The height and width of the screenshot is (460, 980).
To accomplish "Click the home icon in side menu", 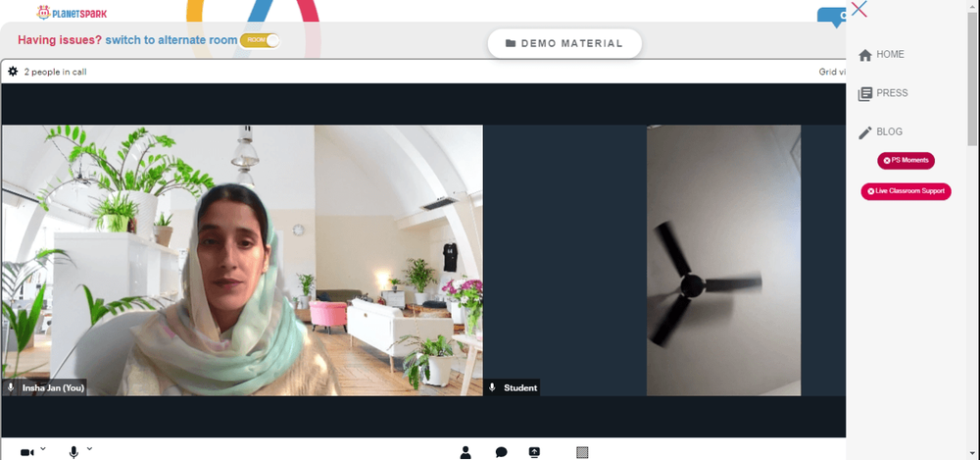I will pos(865,55).
